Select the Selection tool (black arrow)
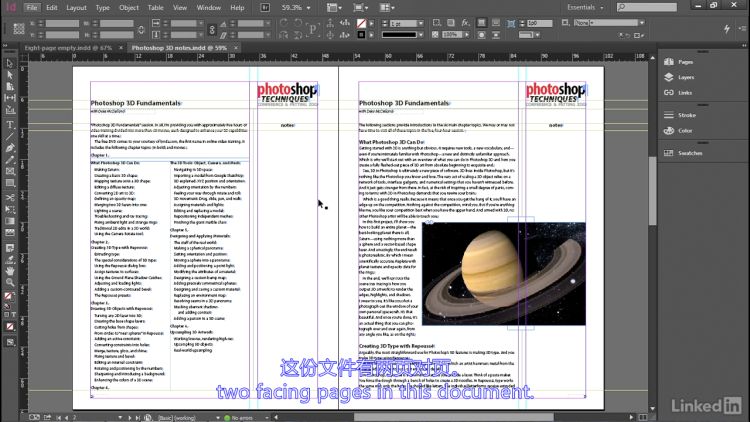This screenshot has height=422, width=750. 10,63
